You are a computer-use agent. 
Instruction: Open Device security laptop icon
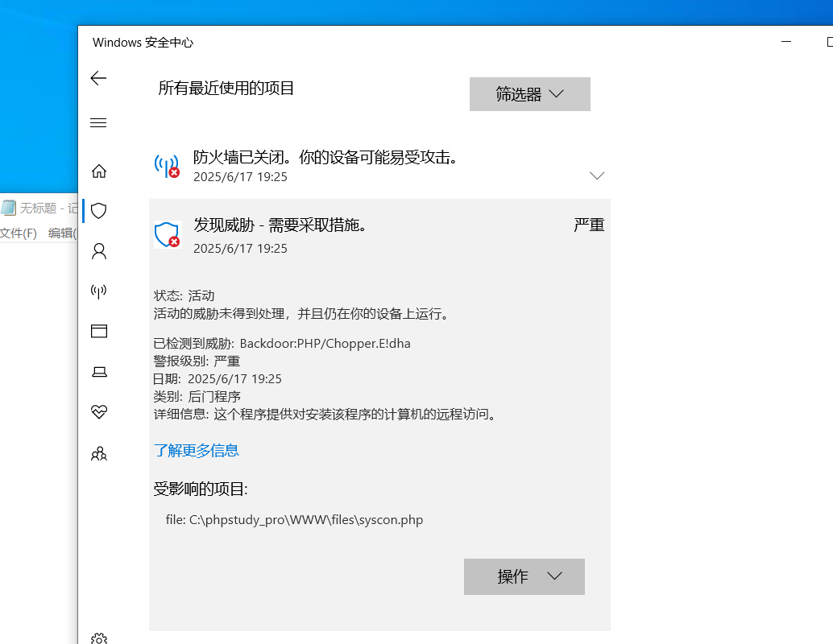point(99,372)
